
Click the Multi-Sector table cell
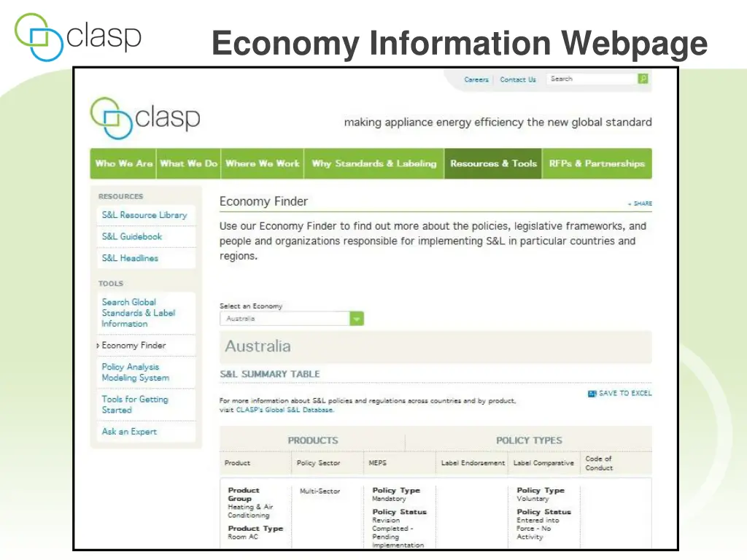pyautogui.click(x=320, y=491)
